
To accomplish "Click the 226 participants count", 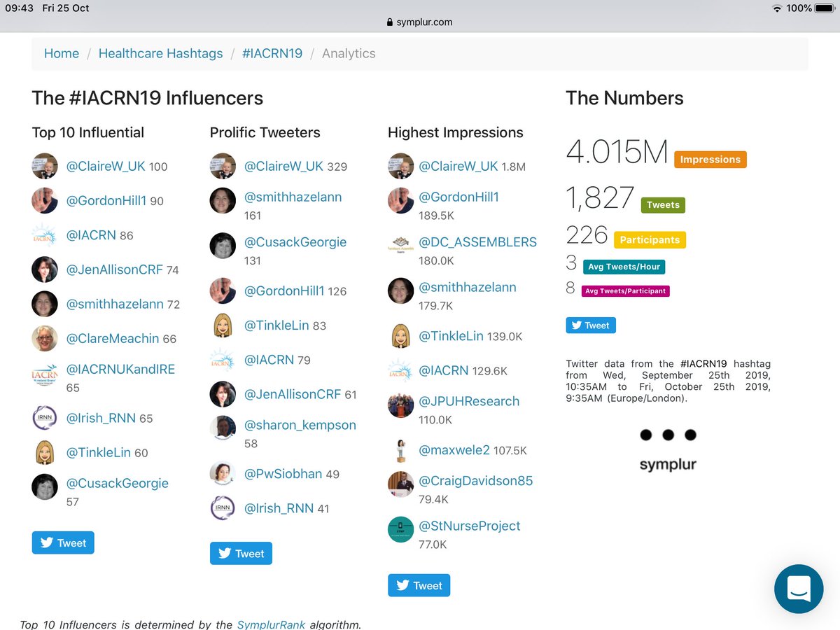I will tap(587, 234).
